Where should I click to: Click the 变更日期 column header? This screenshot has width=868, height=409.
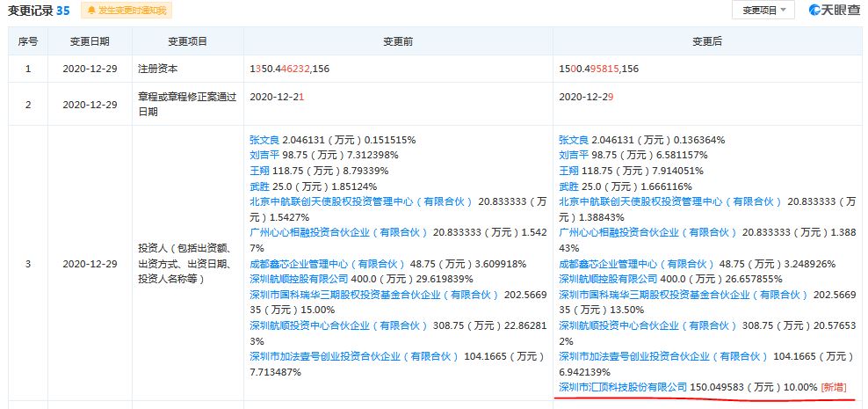[x=90, y=41]
